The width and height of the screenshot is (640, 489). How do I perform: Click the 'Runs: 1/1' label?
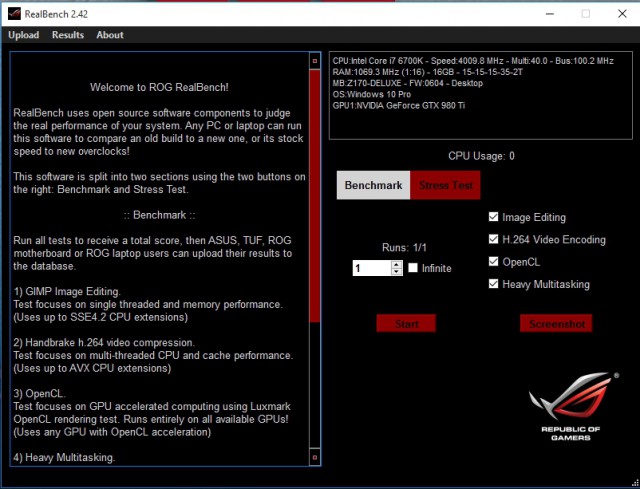coord(404,247)
